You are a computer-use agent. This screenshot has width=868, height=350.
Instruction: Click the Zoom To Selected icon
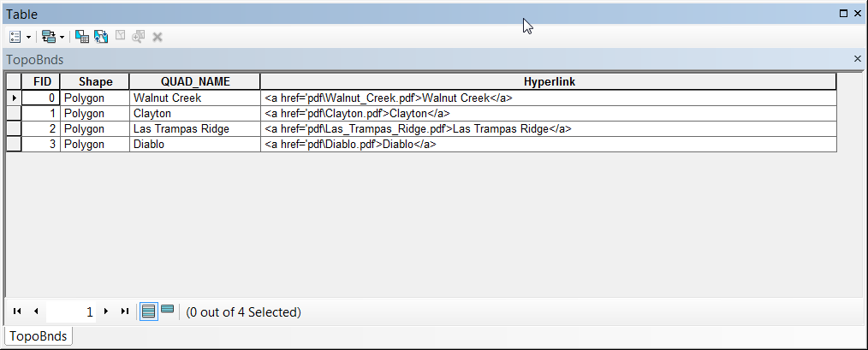coord(139,37)
